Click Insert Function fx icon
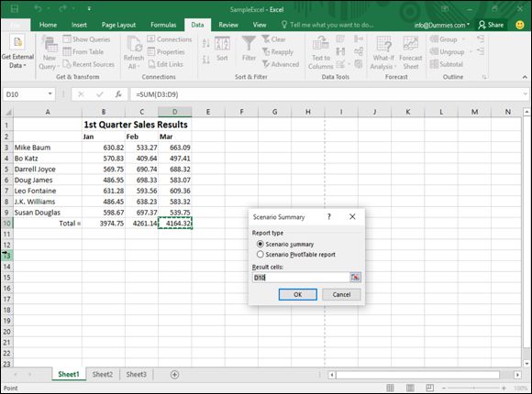The height and width of the screenshot is (394, 532). tap(118, 94)
